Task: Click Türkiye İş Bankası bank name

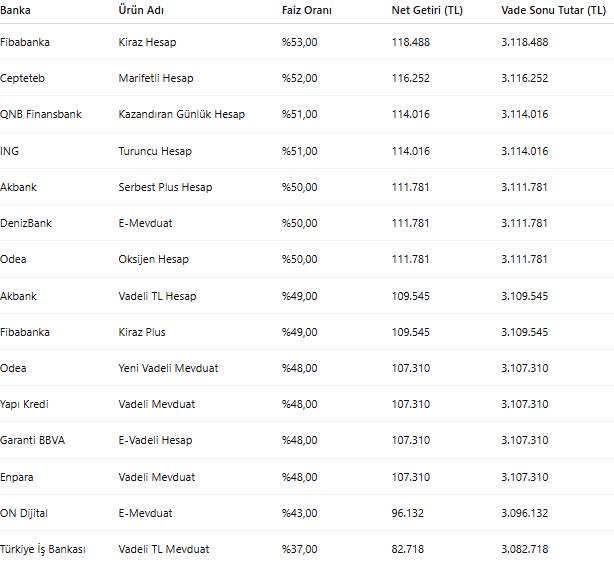Action: pos(43,549)
